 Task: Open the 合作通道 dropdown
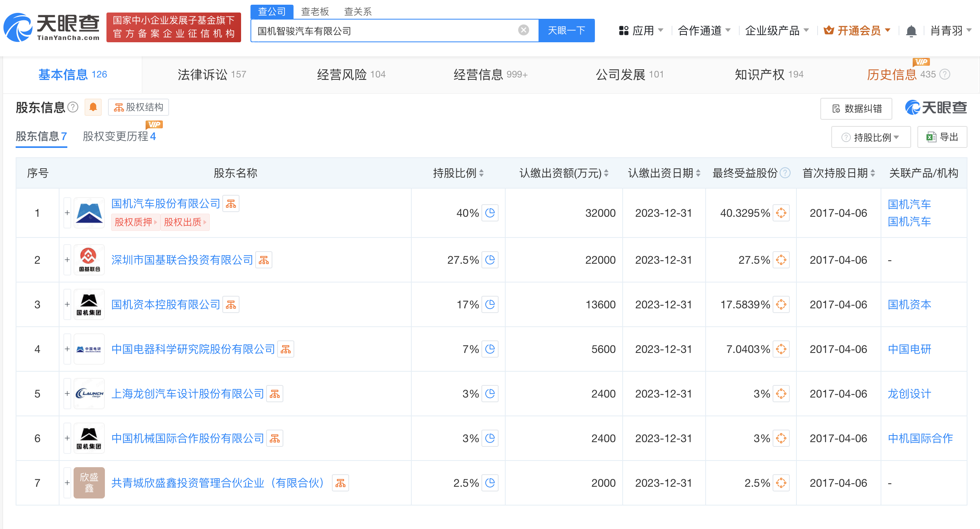(x=704, y=31)
